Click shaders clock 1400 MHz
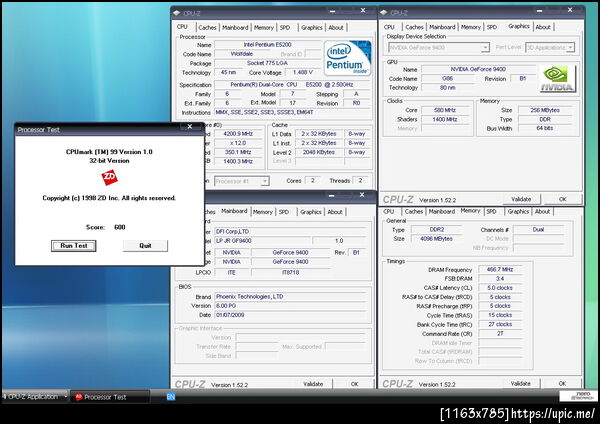The height and width of the screenshot is (424, 600). pyautogui.click(x=445, y=119)
